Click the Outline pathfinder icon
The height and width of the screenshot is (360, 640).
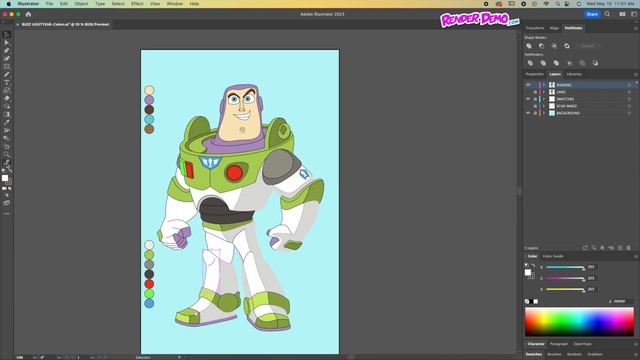point(582,63)
